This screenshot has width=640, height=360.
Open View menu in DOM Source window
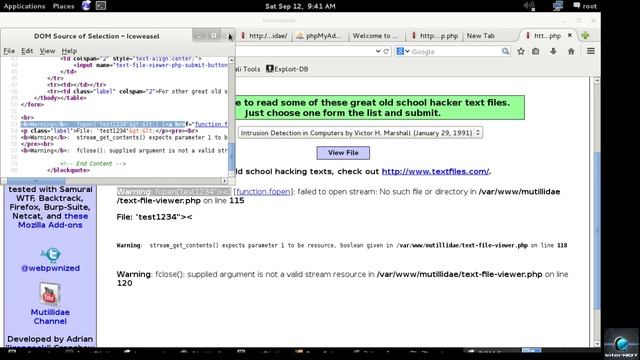click(47, 51)
